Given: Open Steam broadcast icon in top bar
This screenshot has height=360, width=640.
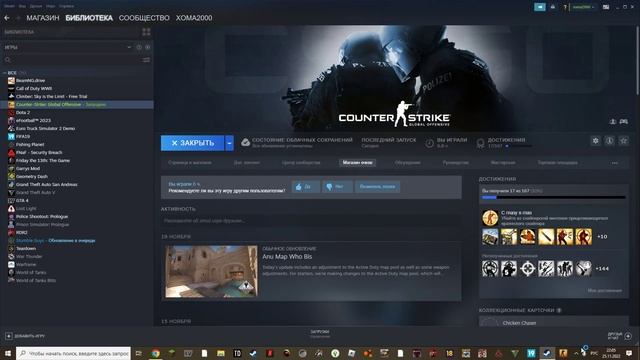Looking at the screenshot, I should tap(540, 7).
